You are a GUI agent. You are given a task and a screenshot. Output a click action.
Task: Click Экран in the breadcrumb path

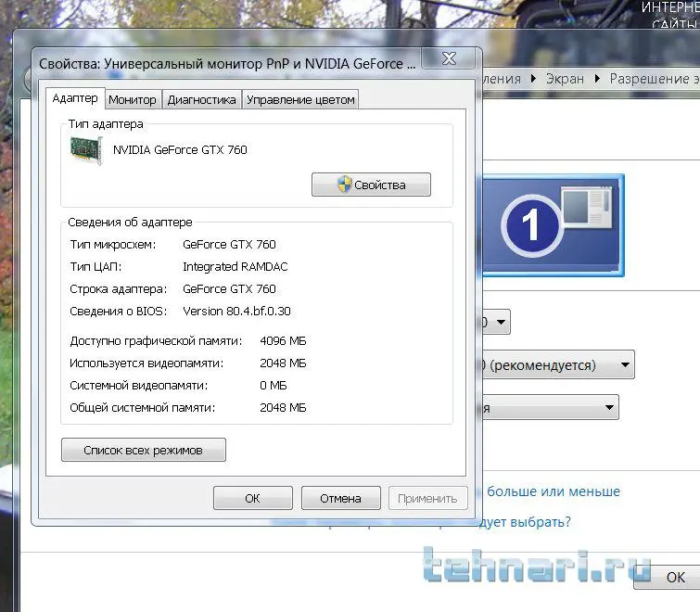[x=565, y=79]
